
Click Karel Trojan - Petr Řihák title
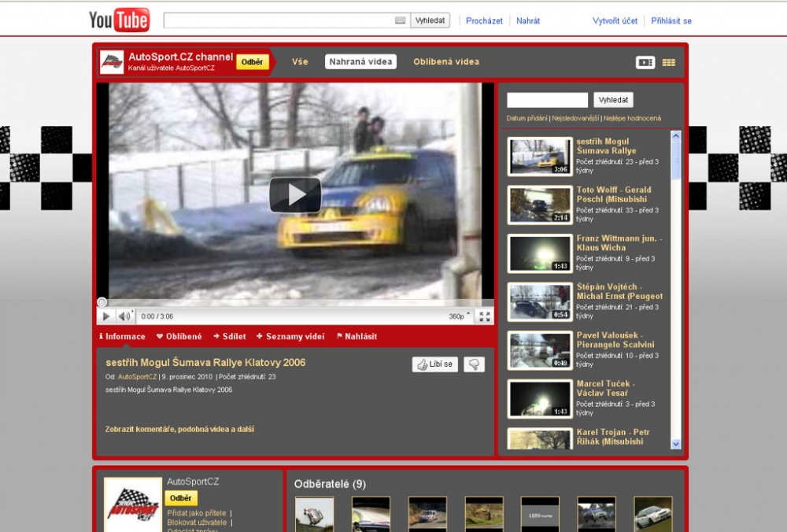[613, 437]
